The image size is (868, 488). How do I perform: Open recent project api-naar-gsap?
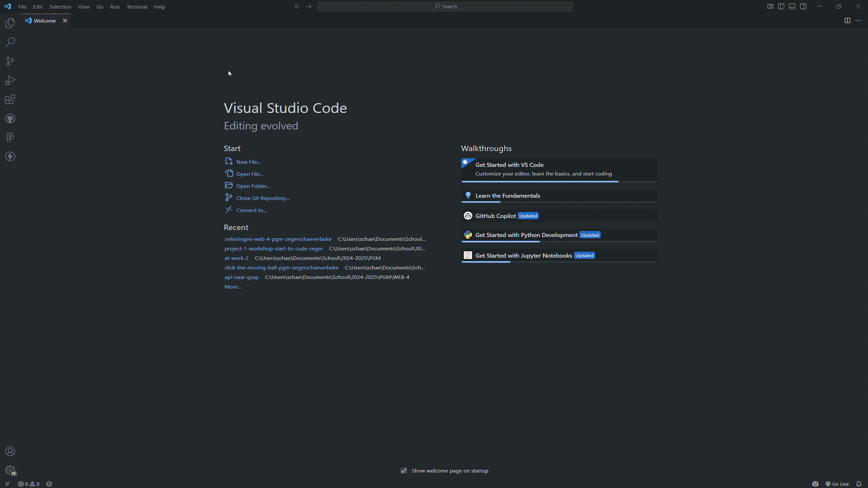pyautogui.click(x=242, y=277)
